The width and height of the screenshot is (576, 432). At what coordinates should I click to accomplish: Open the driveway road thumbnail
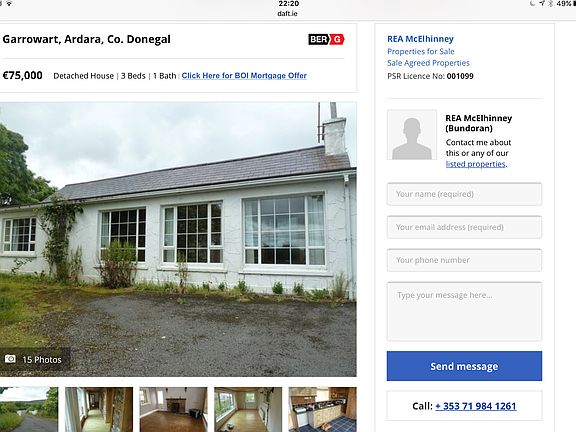pyautogui.click(x=29, y=409)
